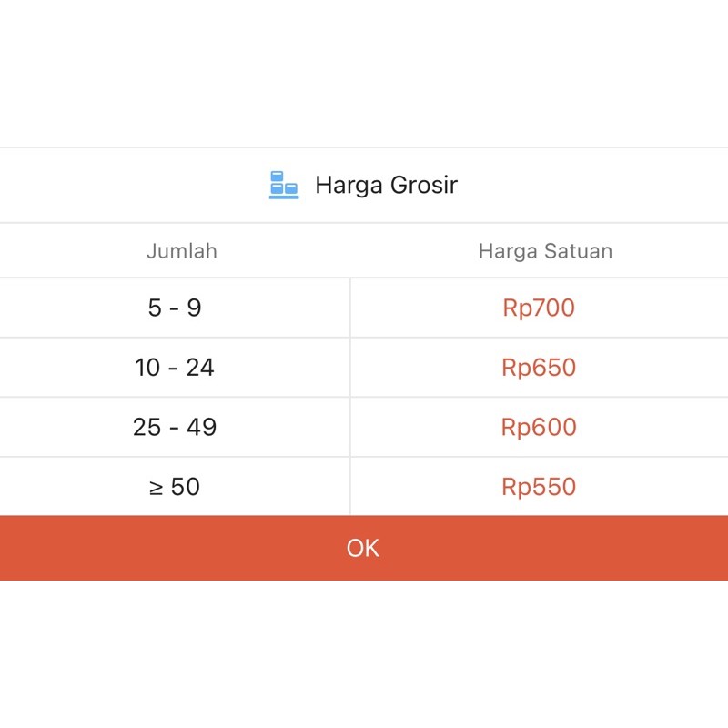The image size is (728, 728).
Task: Click the dash in the 10 - 24 range
Action: pos(173,369)
